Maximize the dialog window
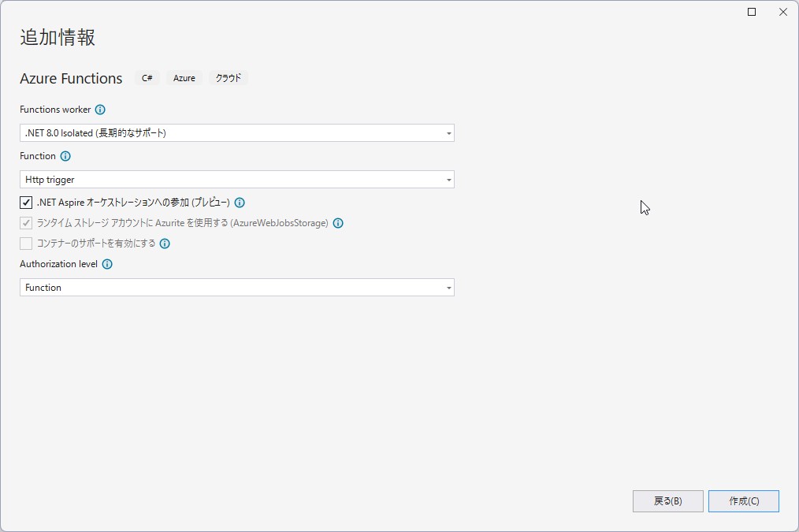 click(x=752, y=12)
